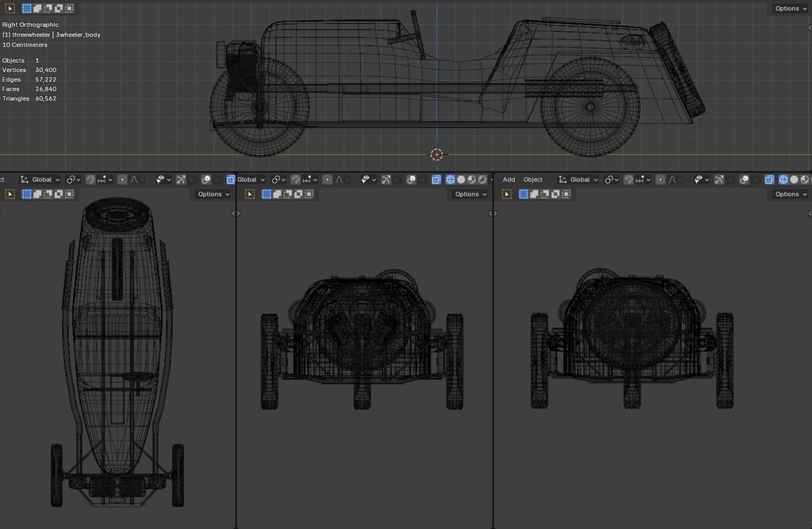Viewport: 812px width, 529px height.
Task: Switch the Add/Object header to wireframe shading
Action: 783,179
